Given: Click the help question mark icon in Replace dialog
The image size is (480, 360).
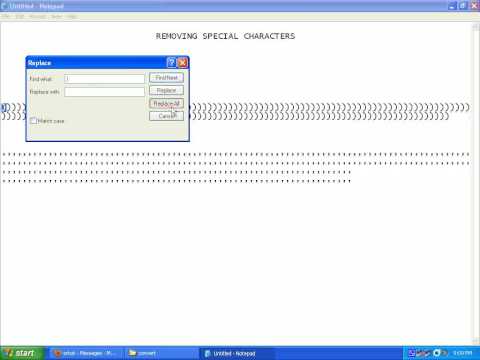Looking at the screenshot, I should [171, 62].
